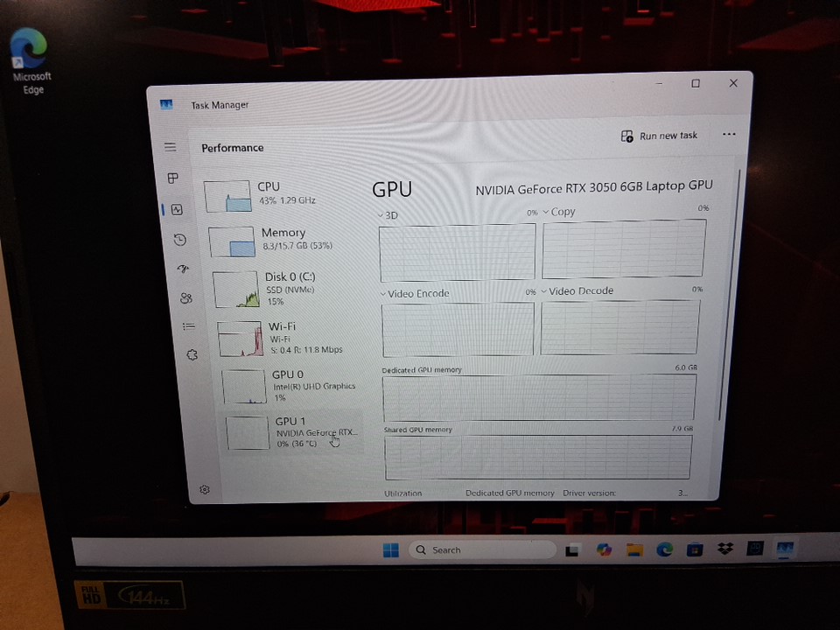Go to the Startup apps page icon
This screenshot has width=840, height=630.
(183, 269)
